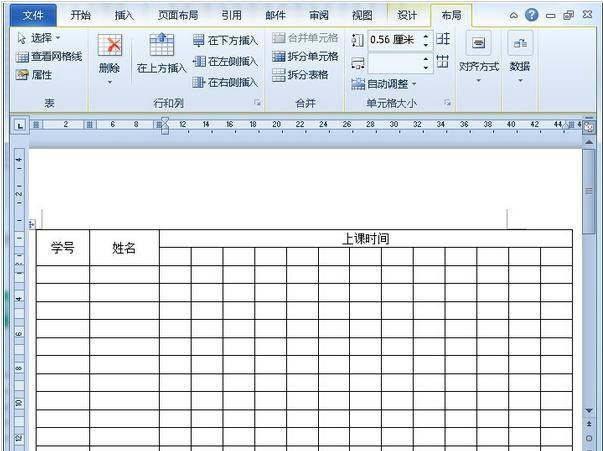Open the 选择 dropdown

[x=39, y=38]
